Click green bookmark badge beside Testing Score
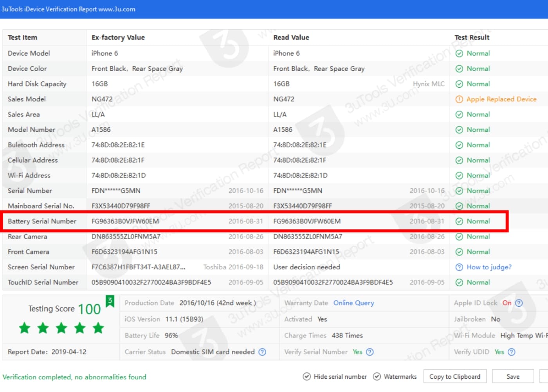Image resolution: width=548 pixels, height=392 pixels. point(110,301)
